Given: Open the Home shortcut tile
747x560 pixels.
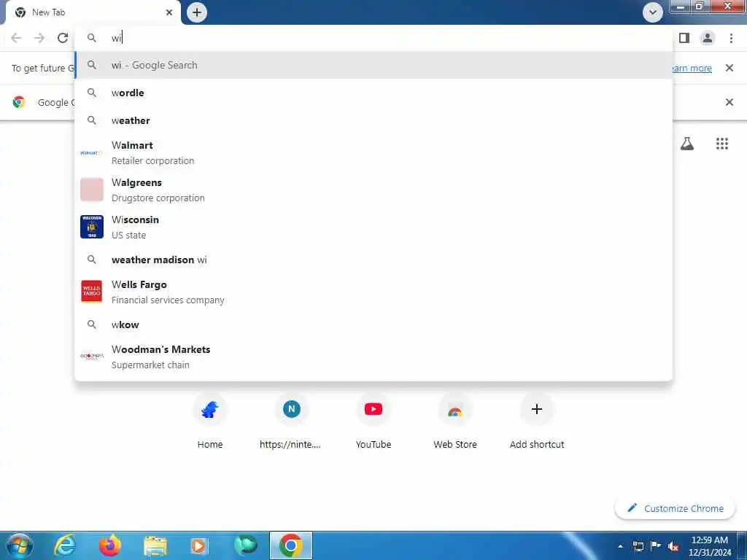Looking at the screenshot, I should (x=210, y=421).
